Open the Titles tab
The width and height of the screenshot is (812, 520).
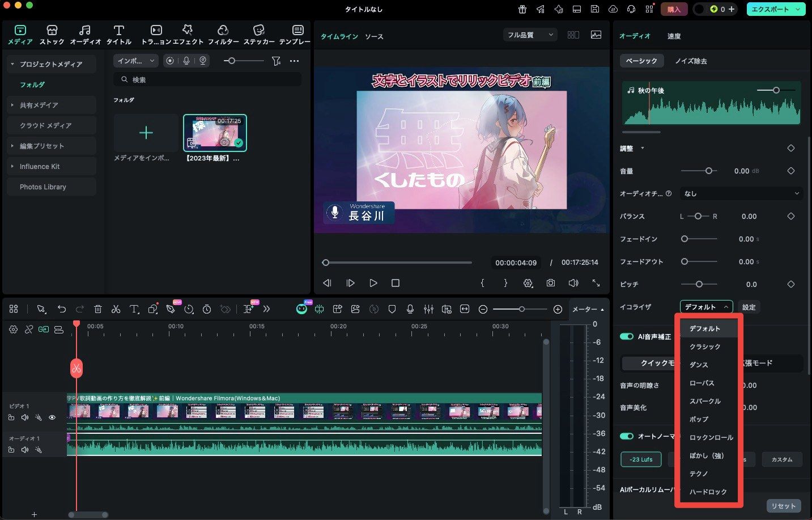(x=119, y=35)
